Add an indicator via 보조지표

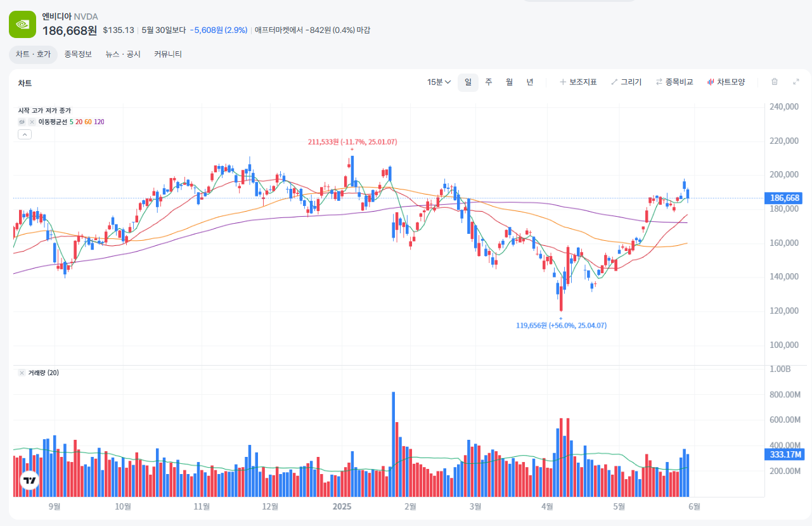pyautogui.click(x=578, y=82)
